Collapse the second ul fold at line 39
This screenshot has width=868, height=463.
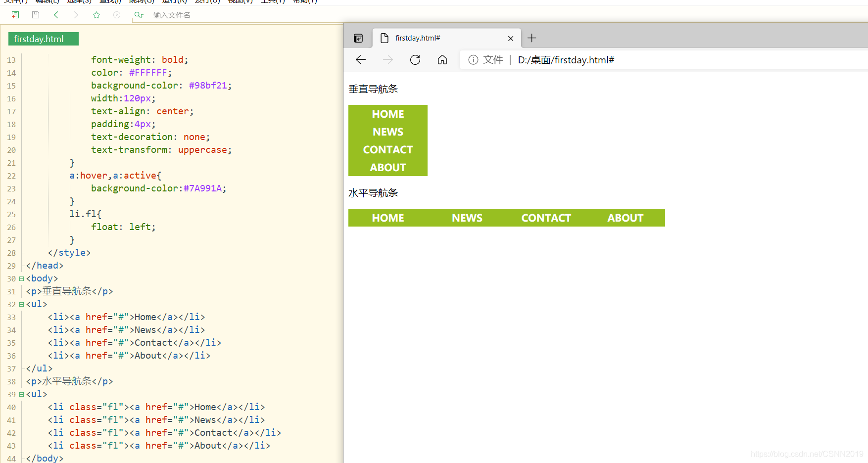point(21,394)
